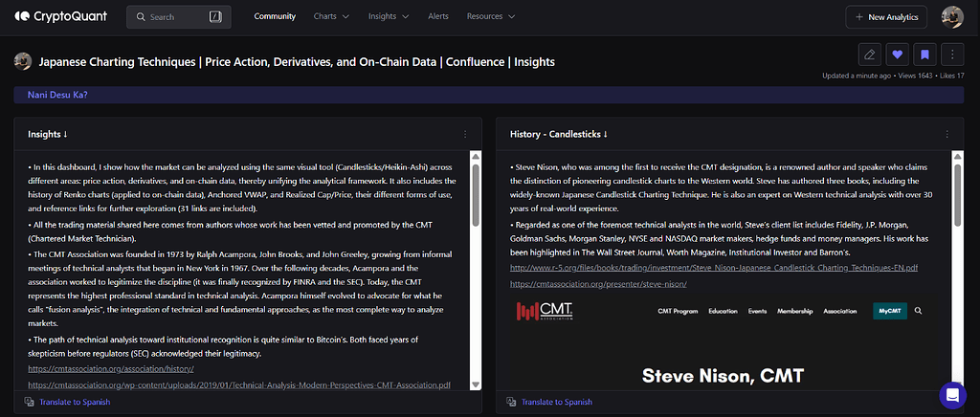Click Membership in embedded CMT page

point(795,311)
